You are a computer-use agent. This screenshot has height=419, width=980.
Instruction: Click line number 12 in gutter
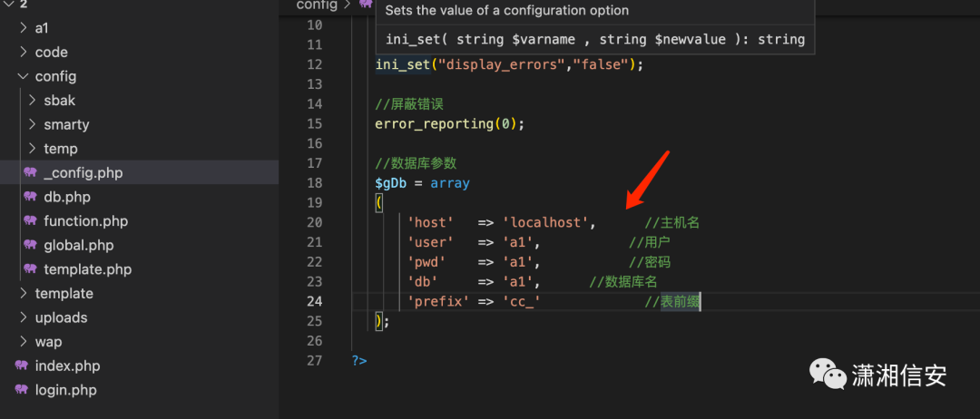[315, 64]
